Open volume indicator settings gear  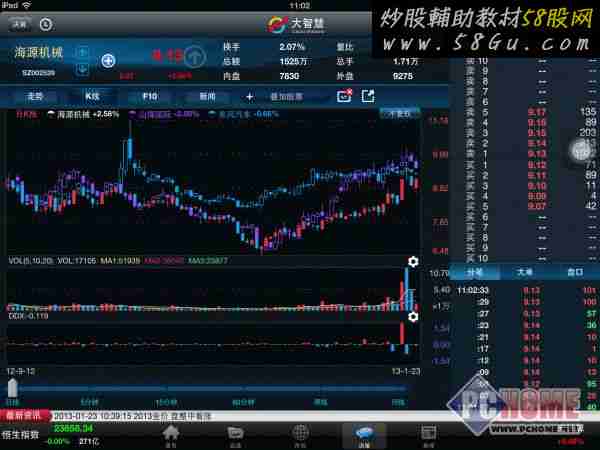click(413, 262)
